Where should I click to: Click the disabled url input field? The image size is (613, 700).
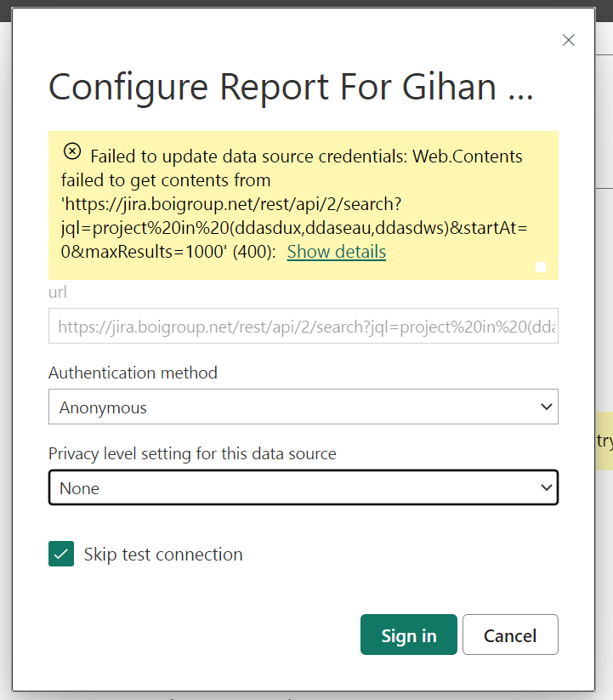304,326
